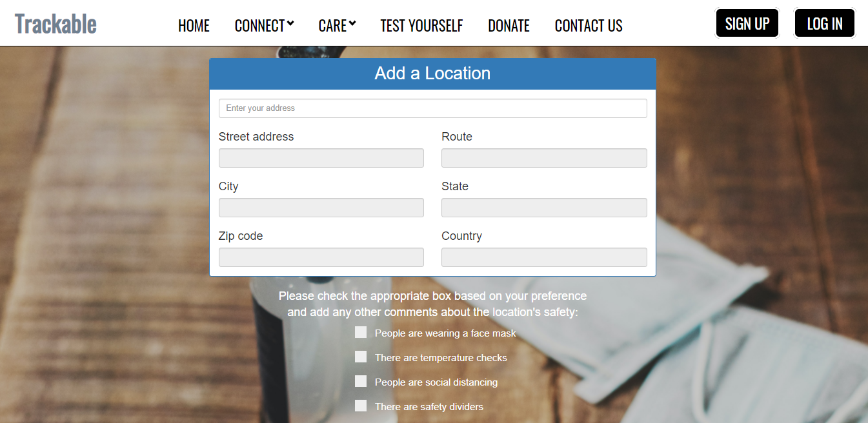Check 'People are wearing a face mask'
Screen dimensions: 868x423
click(361, 332)
